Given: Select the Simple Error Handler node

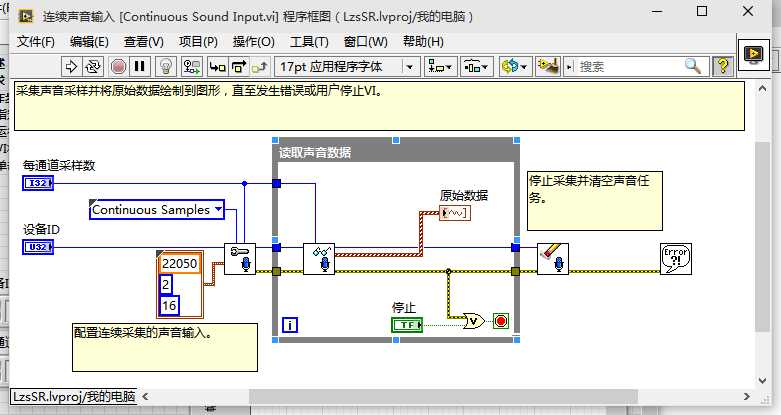Looking at the screenshot, I should tap(676, 259).
